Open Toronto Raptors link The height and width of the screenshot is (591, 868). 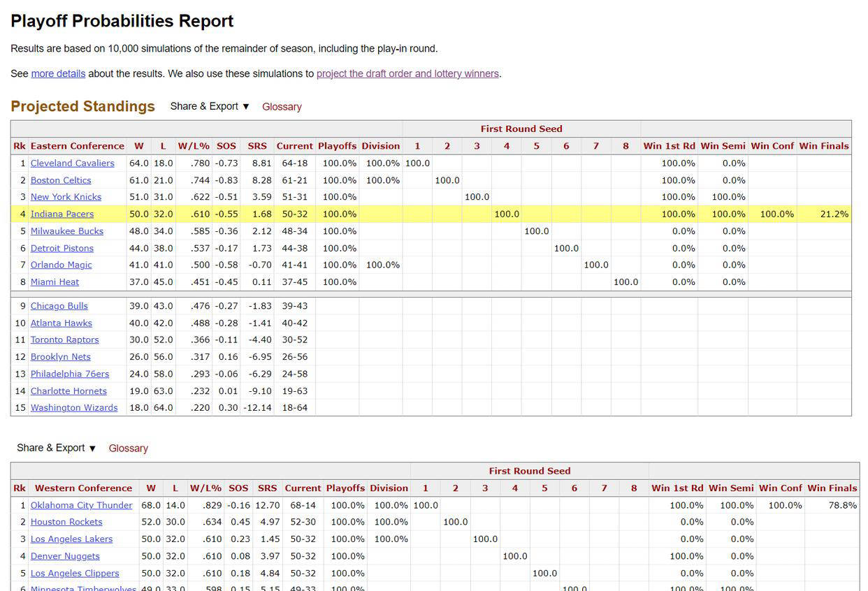[64, 340]
